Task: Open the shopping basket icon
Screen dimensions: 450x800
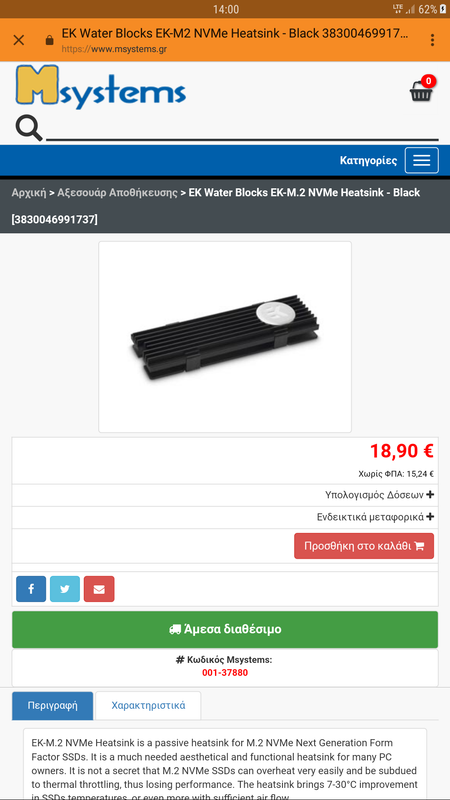Action: coord(422,89)
